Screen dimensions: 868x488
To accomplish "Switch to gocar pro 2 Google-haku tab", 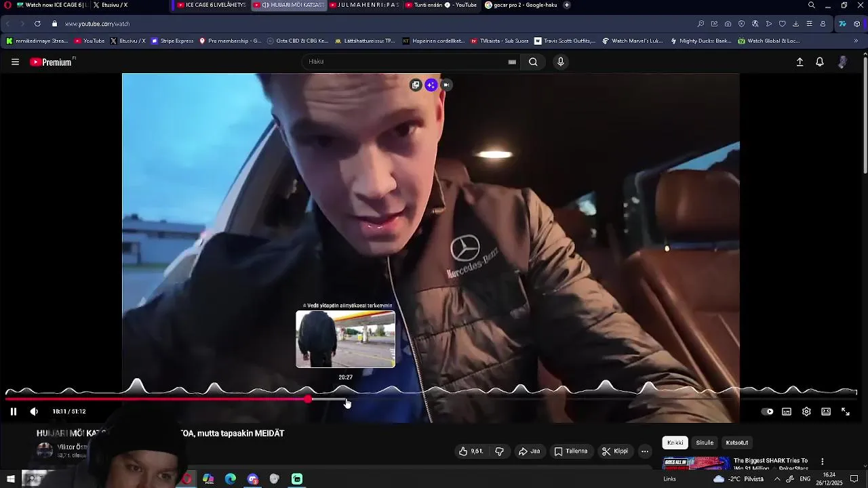I will tap(521, 5).
